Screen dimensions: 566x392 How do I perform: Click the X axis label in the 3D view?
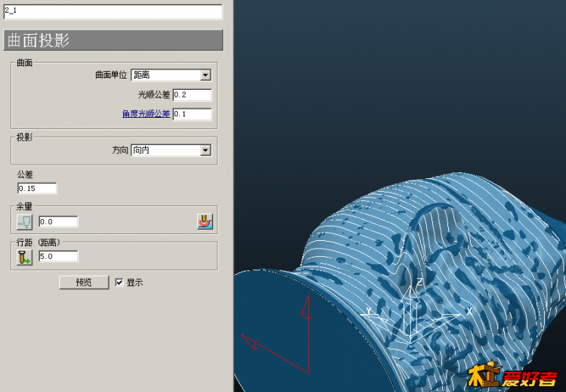(x=469, y=311)
